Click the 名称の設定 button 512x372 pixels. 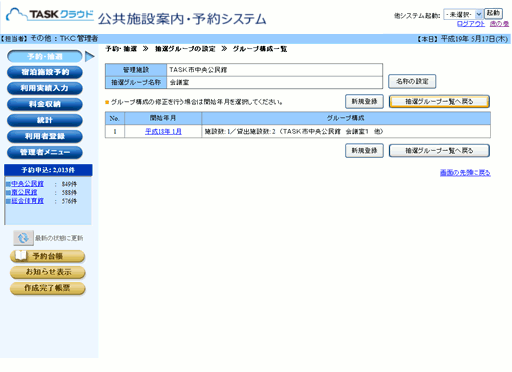[412, 81]
